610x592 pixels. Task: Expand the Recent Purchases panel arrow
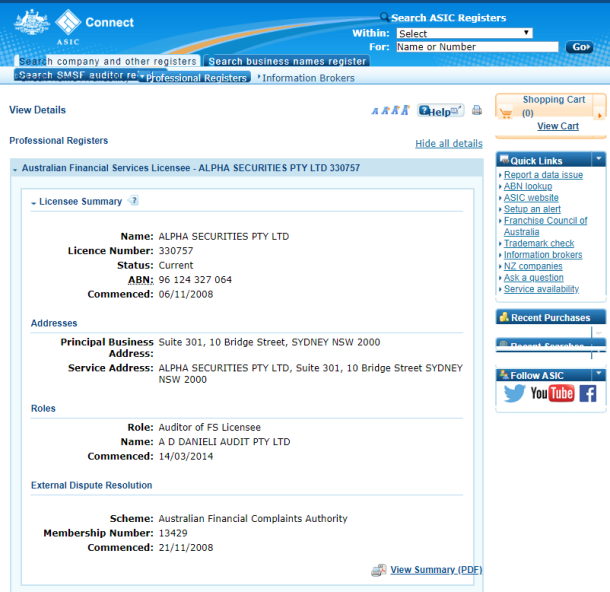pos(598,333)
